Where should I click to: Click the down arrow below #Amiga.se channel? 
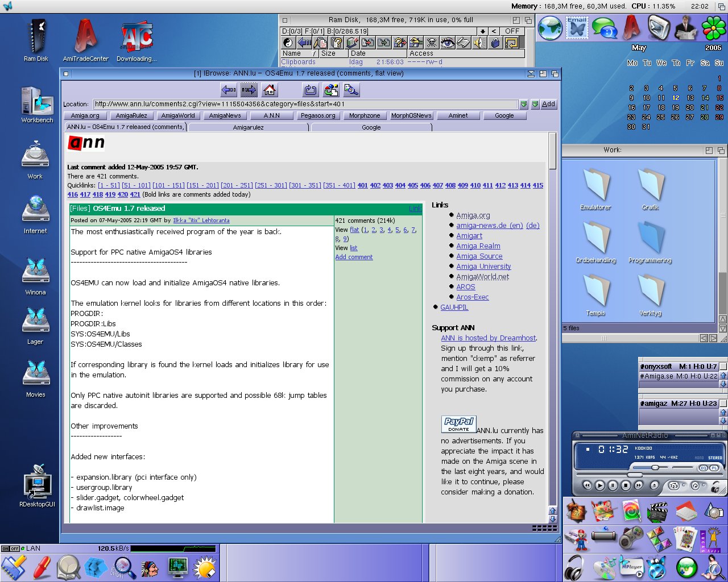pos(723,384)
